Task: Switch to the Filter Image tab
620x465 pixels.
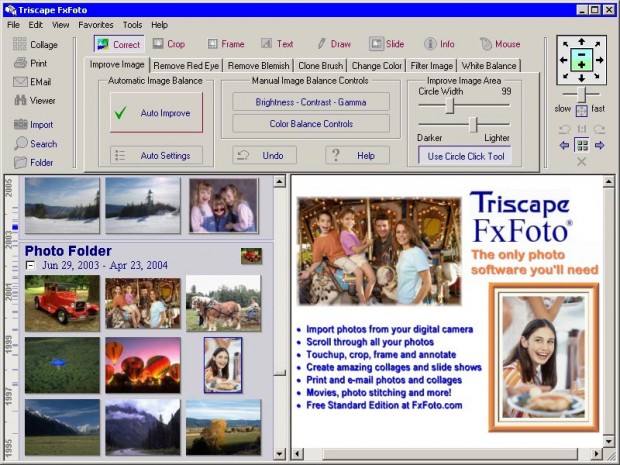Action: tap(431, 66)
